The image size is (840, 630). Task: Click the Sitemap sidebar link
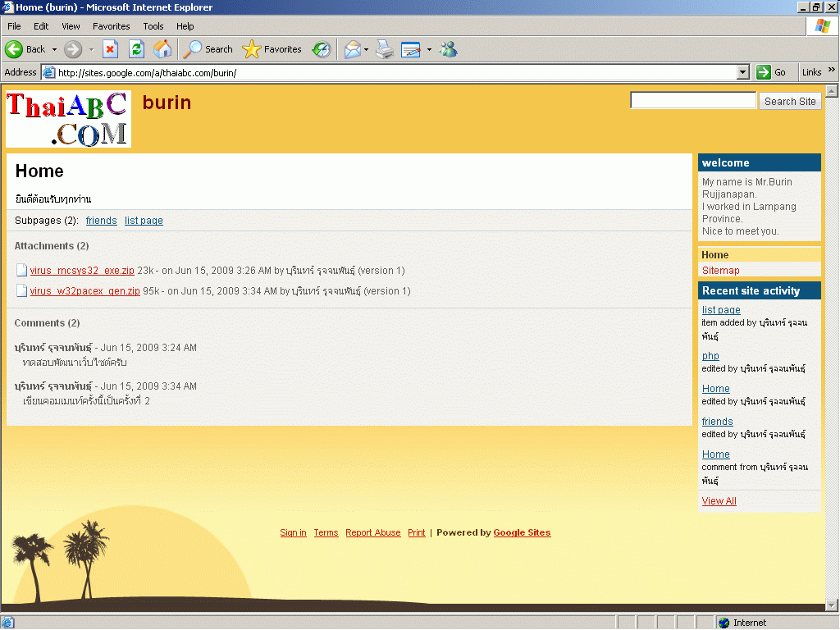coord(720,270)
